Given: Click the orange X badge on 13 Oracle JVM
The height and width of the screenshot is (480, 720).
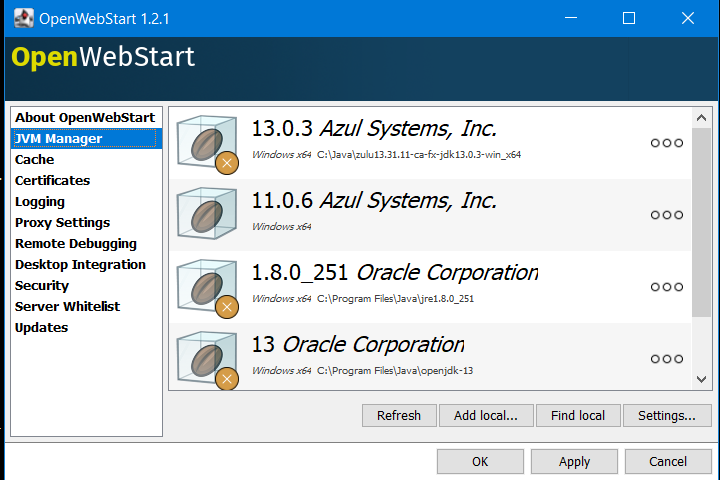Looking at the screenshot, I should click(x=227, y=378).
